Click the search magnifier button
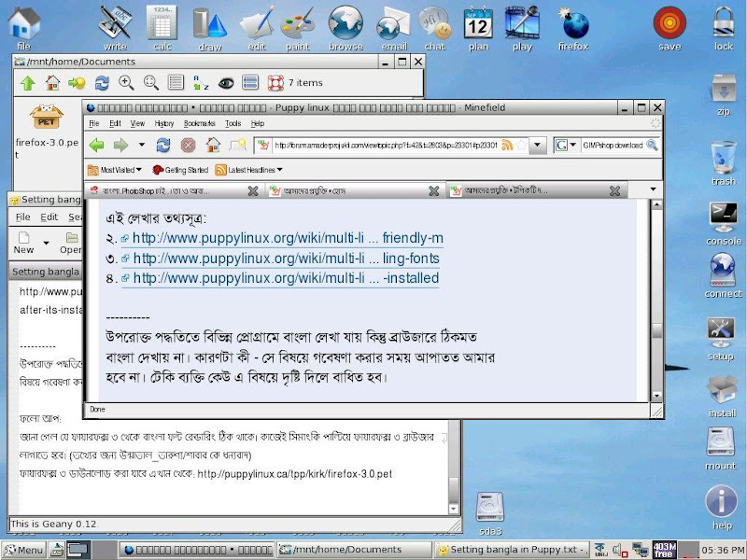747x560 pixels. [652, 145]
